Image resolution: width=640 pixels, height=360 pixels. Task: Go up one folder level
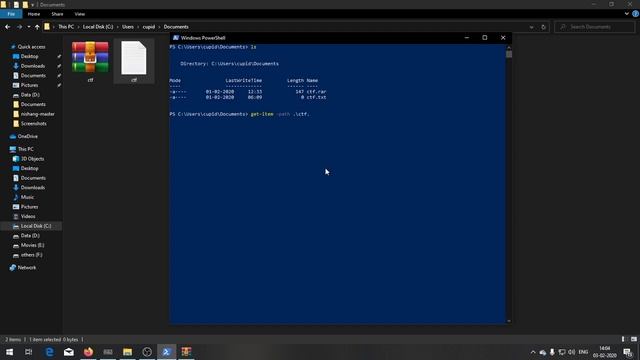(x=37, y=27)
